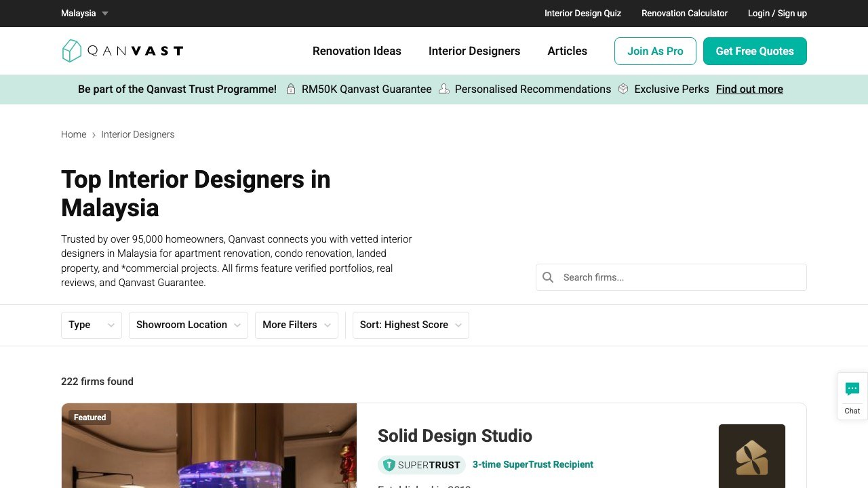This screenshot has width=868, height=488.
Task: Follow the Find out more link
Action: 749,89
